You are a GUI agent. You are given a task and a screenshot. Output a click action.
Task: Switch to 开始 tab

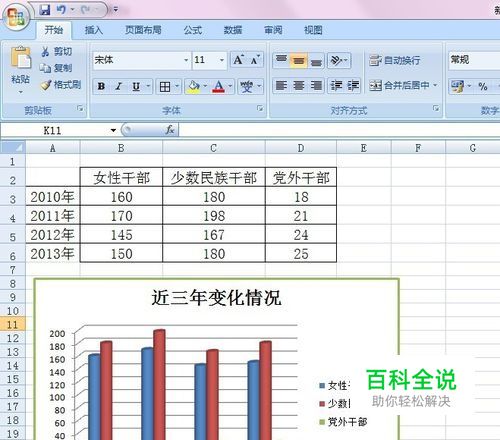54,30
